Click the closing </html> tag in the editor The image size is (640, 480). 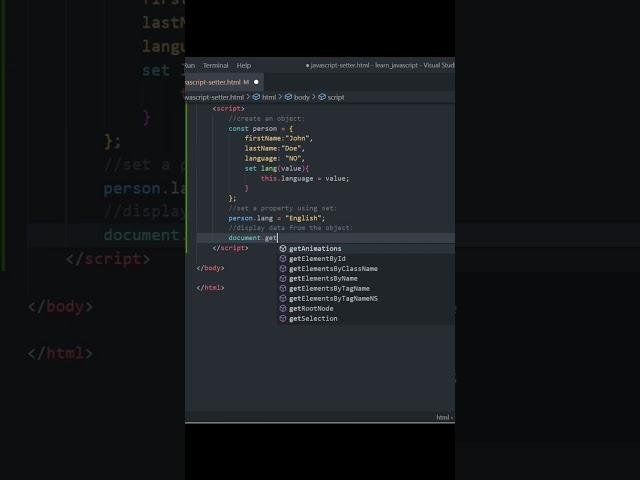point(210,288)
